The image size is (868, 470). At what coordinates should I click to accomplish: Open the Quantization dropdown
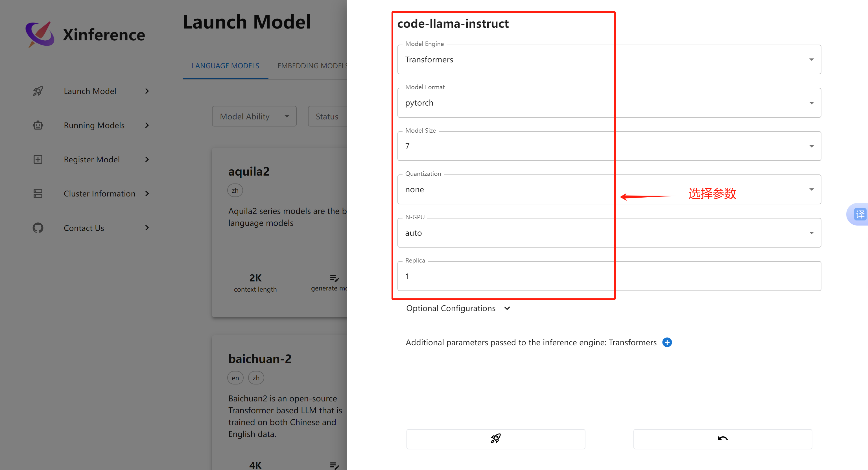[609, 189]
